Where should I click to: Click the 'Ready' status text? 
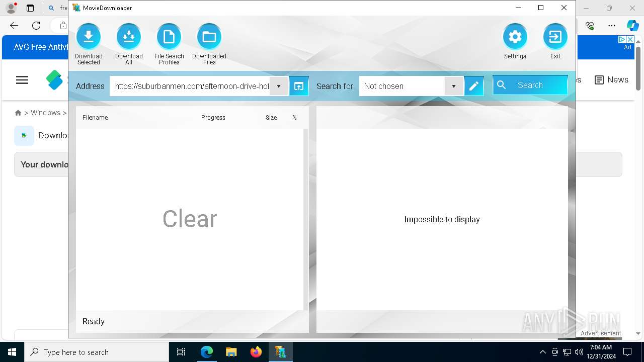click(x=94, y=321)
